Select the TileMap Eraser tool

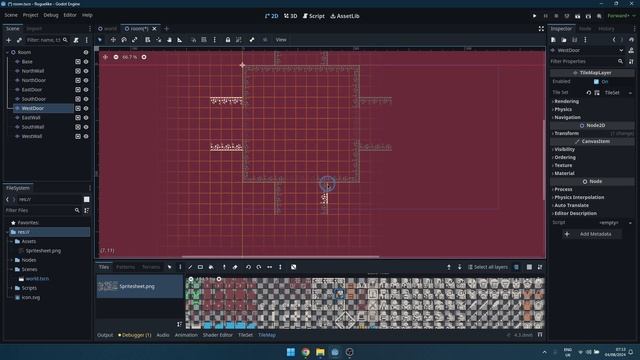pyautogui.click(x=235, y=267)
